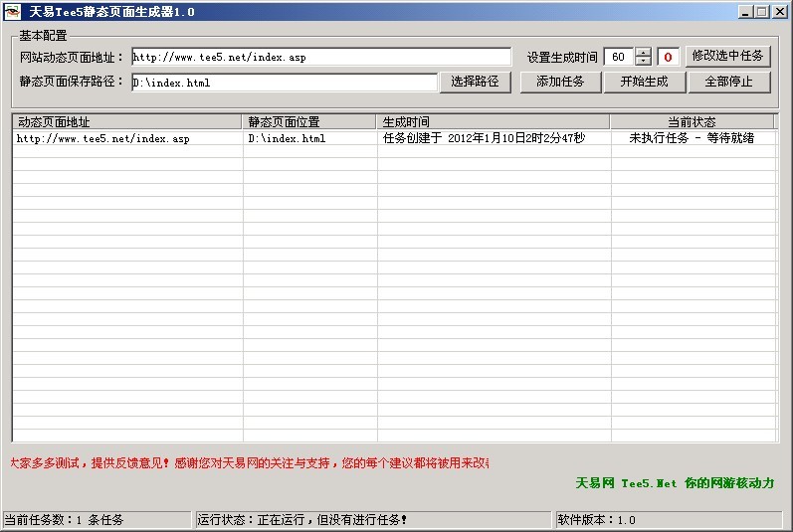Start generation with 开始生成 button

tap(645, 82)
